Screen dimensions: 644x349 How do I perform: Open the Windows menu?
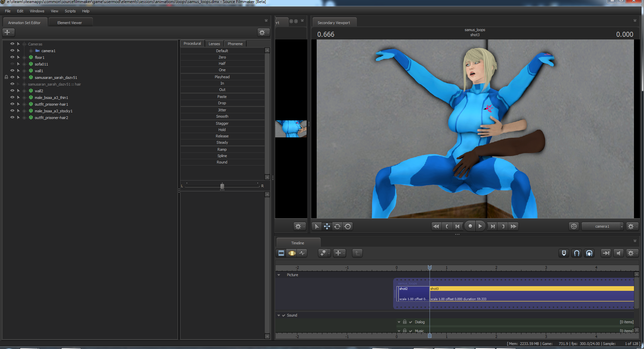click(x=37, y=11)
